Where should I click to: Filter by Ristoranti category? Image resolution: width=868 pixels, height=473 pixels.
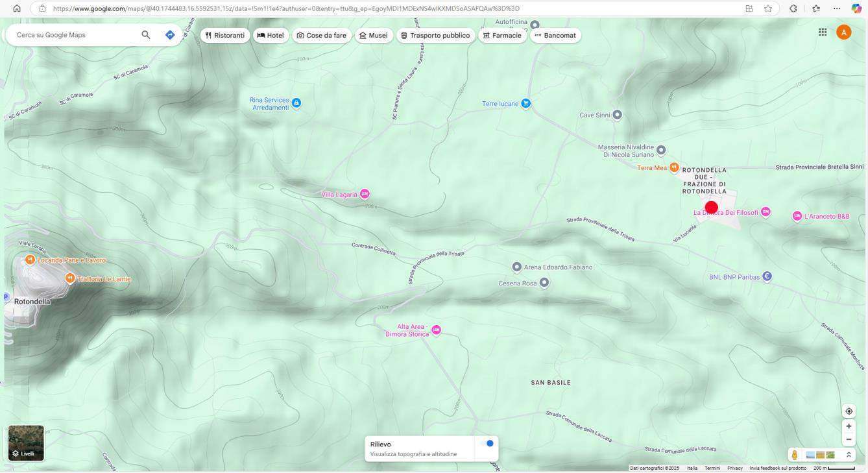coord(224,36)
